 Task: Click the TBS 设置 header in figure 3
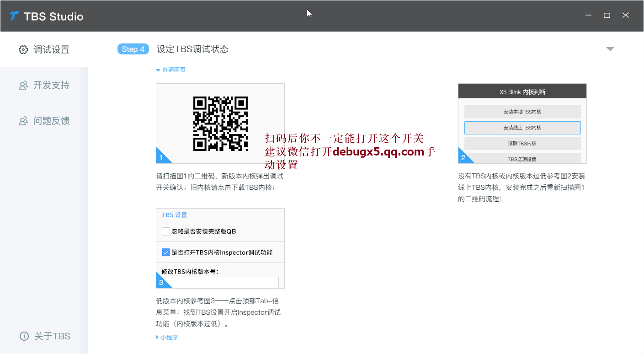174,215
